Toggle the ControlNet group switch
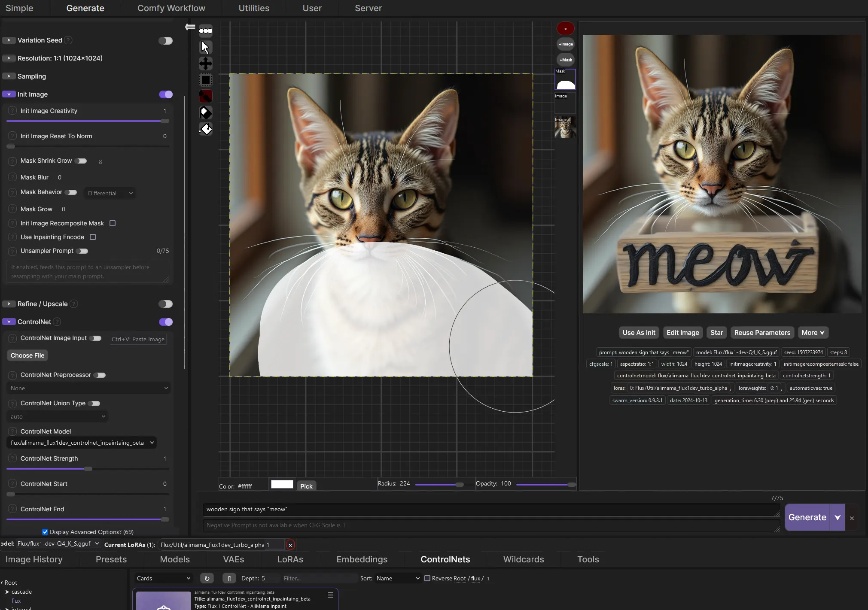Image resolution: width=868 pixels, height=610 pixels. (x=165, y=322)
